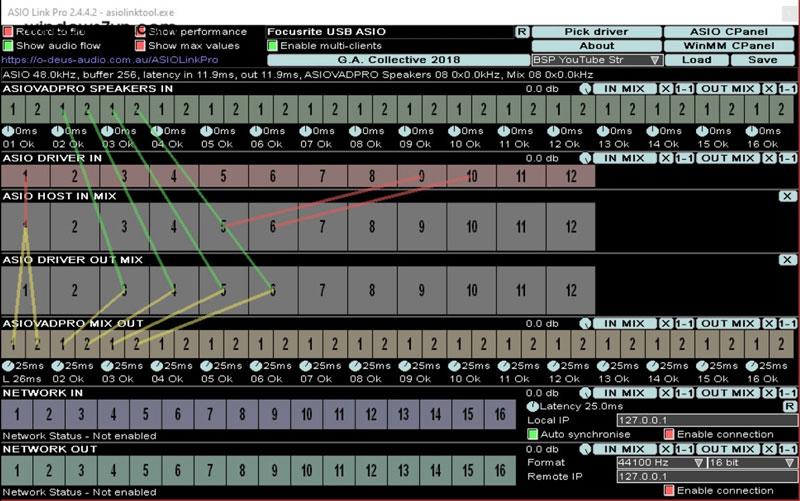Select OUT MIX in the Network Out row
Viewport: 800px width, 501px height.
tap(727, 449)
